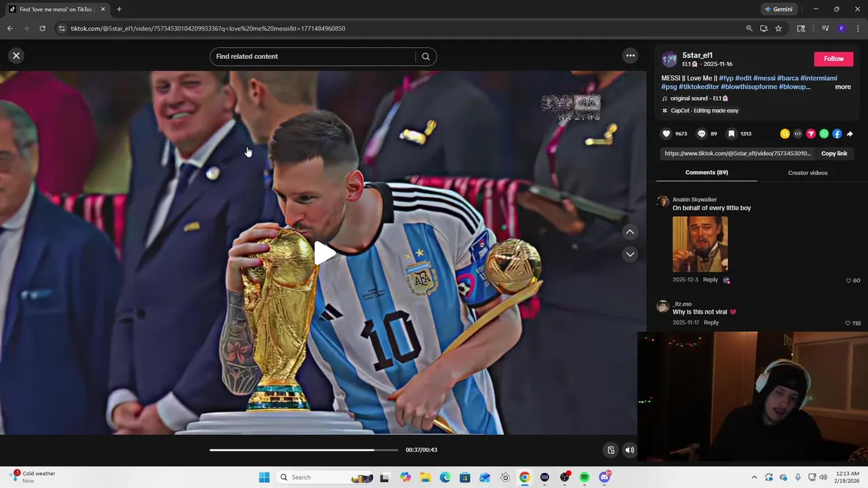Open the #fyp hashtag
This screenshot has width=868, height=488.
click(726, 78)
